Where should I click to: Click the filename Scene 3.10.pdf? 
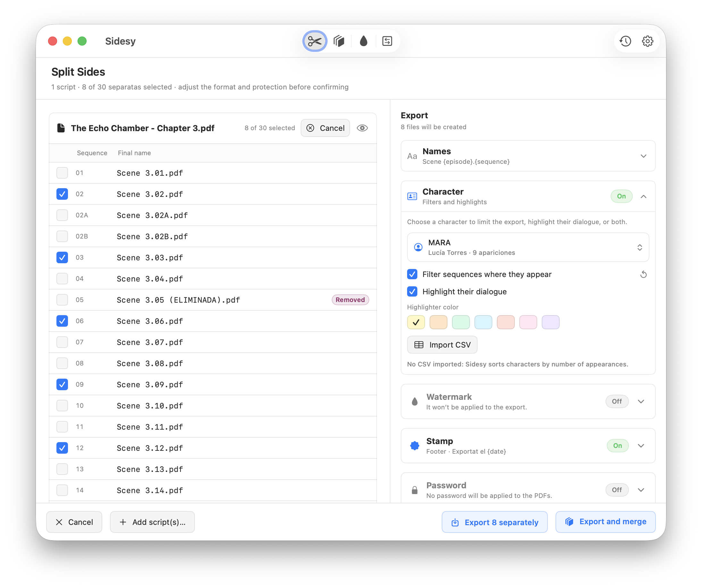tap(150, 406)
